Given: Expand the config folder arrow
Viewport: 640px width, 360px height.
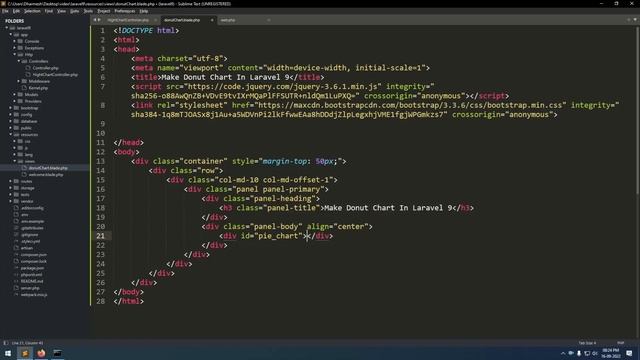Looking at the screenshot, I should pyautogui.click(x=11, y=114).
